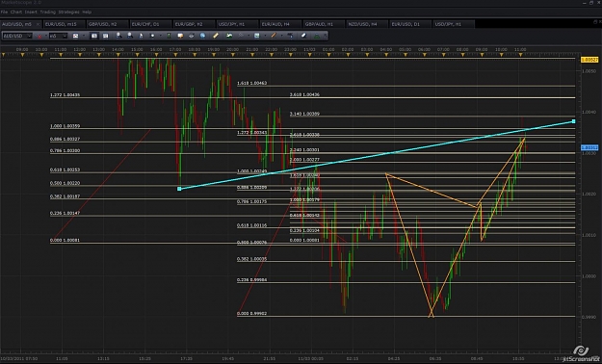Open the File menu
Image resolution: width=602 pixels, height=364 pixels.
(4, 12)
